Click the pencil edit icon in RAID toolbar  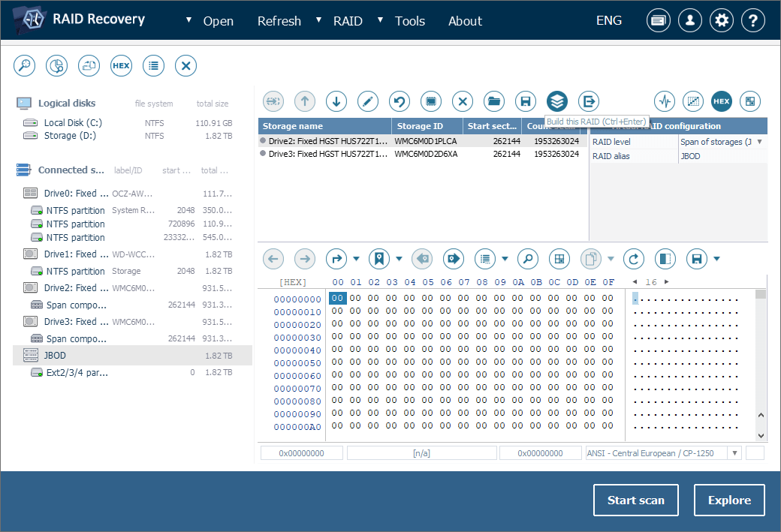pyautogui.click(x=367, y=101)
